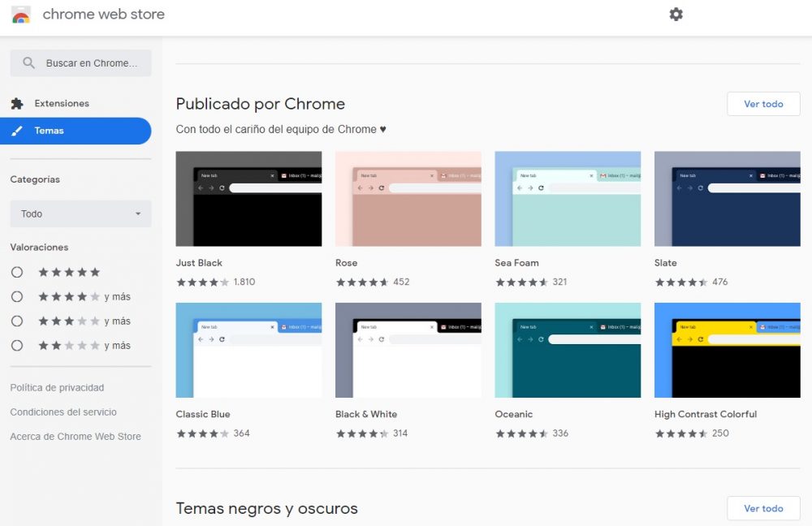Open the Sea Foam theme thumbnail
The image size is (812, 526).
click(568, 199)
